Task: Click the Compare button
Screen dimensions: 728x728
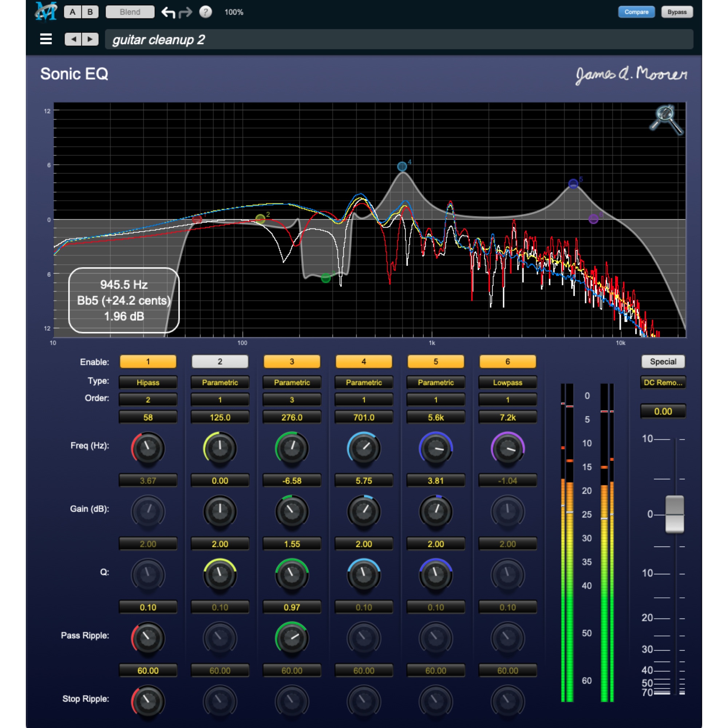Action: click(x=636, y=12)
